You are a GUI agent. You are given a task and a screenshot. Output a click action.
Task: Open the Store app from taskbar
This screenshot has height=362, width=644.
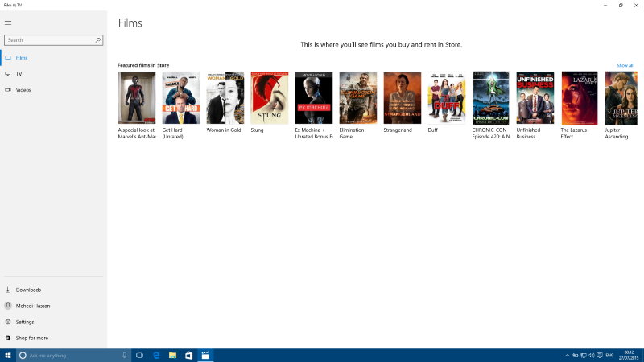(x=189, y=356)
